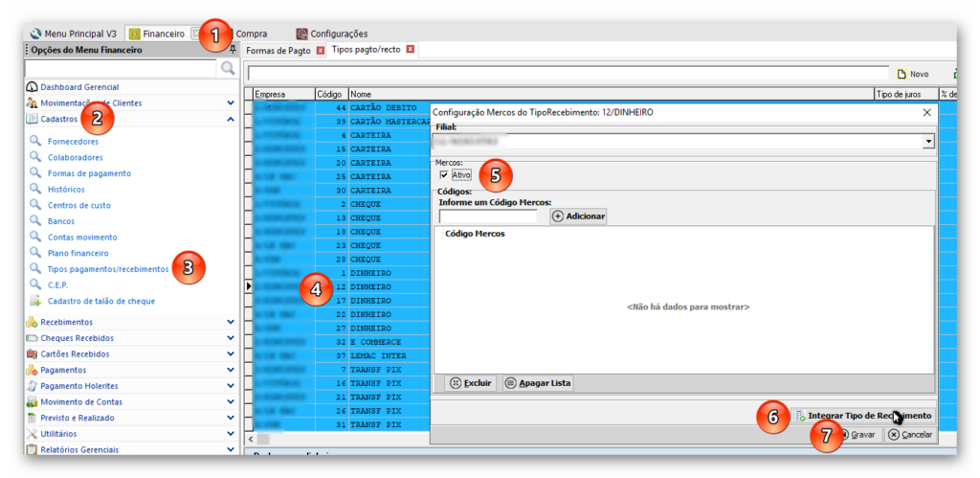Open Dashboard Gerencial
The height and width of the screenshot is (478, 980).
[79, 87]
